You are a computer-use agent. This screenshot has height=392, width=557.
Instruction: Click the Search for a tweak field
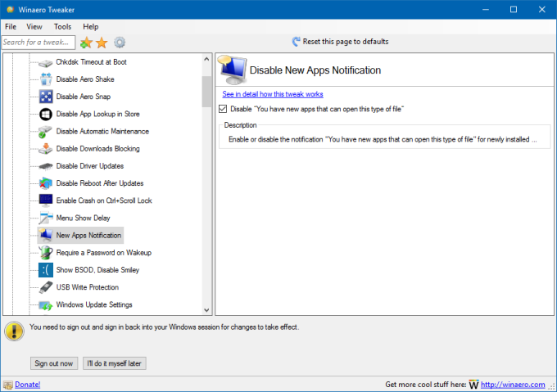tap(38, 43)
